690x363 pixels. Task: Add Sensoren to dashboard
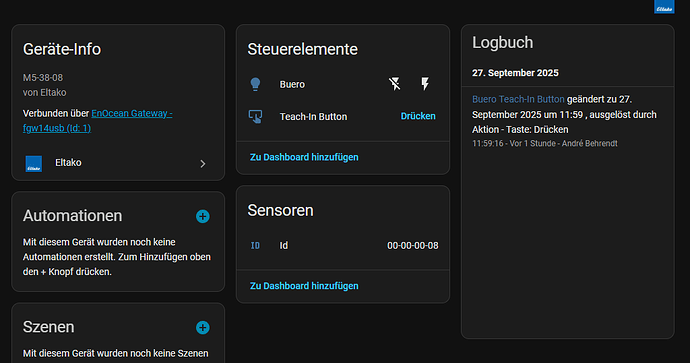coord(304,286)
